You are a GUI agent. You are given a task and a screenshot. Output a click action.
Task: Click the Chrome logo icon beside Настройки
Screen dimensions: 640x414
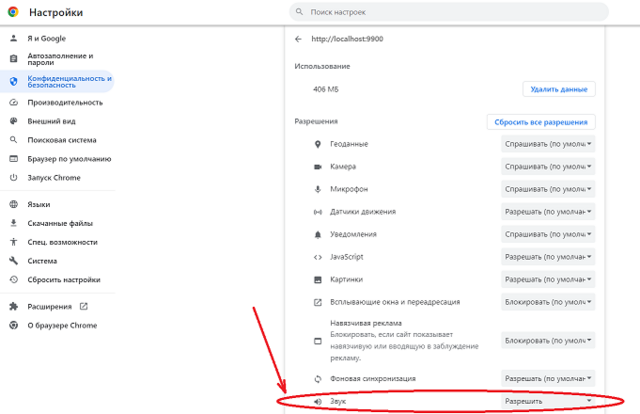pyautogui.click(x=13, y=12)
